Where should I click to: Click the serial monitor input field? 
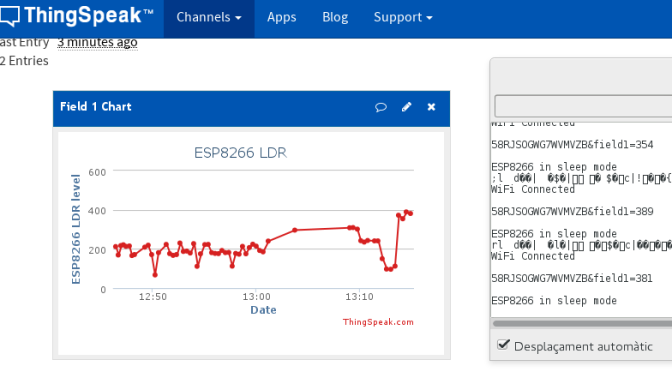583,106
